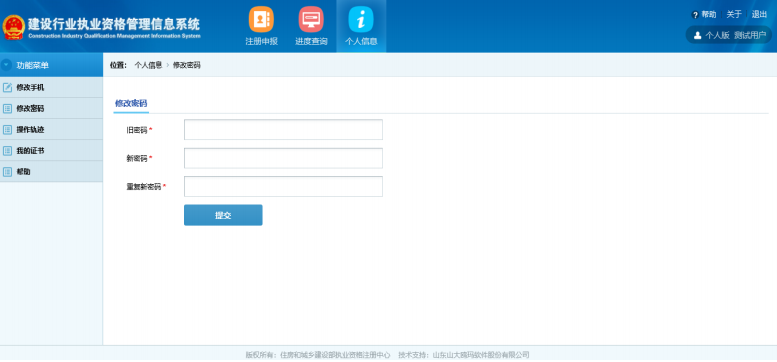The width and height of the screenshot is (777, 362).
Task: Click the national emblem logo
Action: point(13,27)
